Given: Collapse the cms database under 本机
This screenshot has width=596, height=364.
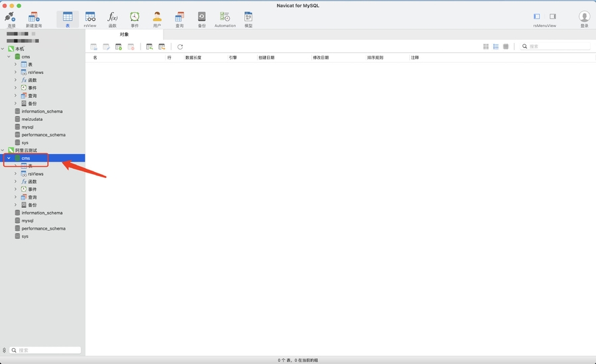Looking at the screenshot, I should point(9,57).
